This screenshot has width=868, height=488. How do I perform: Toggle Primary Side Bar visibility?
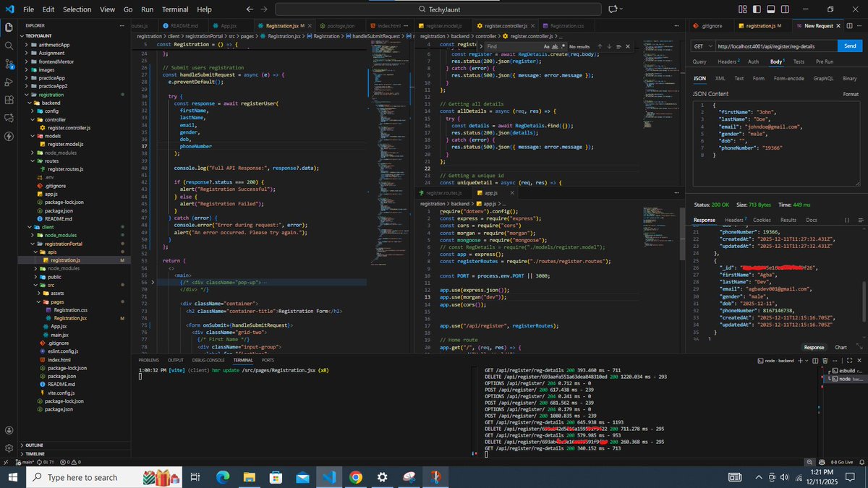[x=757, y=9]
